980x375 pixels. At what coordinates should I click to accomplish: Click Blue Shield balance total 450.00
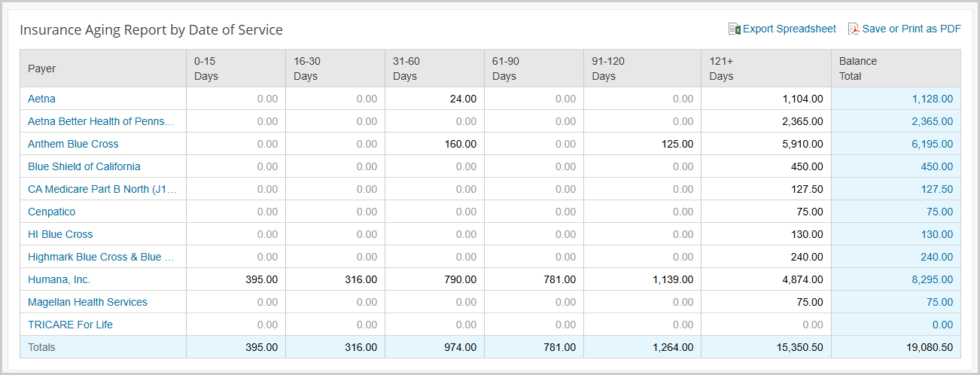pyautogui.click(x=936, y=166)
